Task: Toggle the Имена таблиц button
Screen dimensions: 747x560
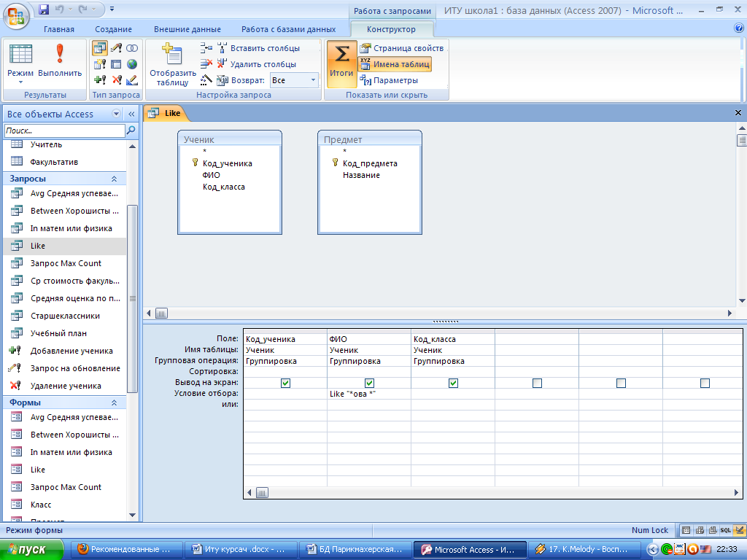Action: coord(395,64)
